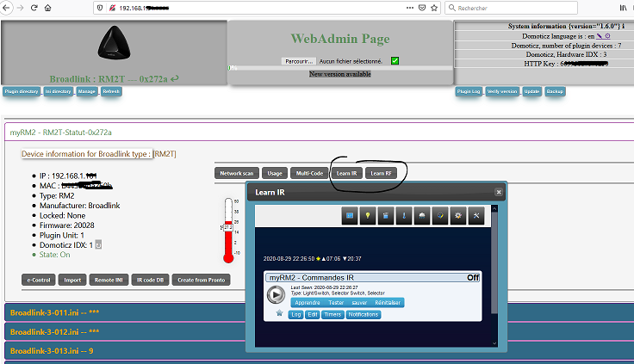
Task: Toggle the green checkbox beside file chooser
Action: [395, 60]
